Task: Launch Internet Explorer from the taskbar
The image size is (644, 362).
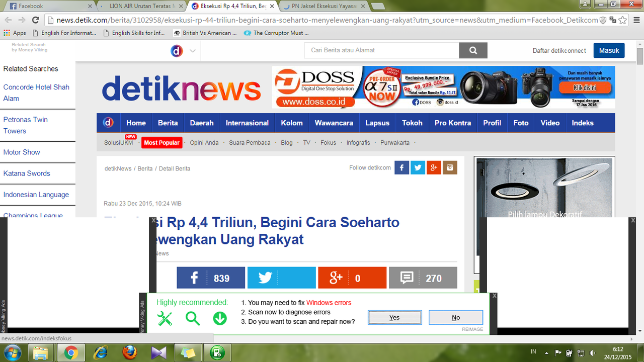Action: (x=101, y=353)
